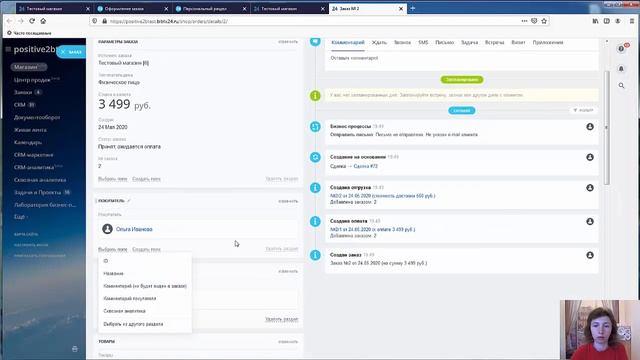Open the search magnifier in right sidebar
The height and width of the screenshot is (360, 640).
click(621, 85)
